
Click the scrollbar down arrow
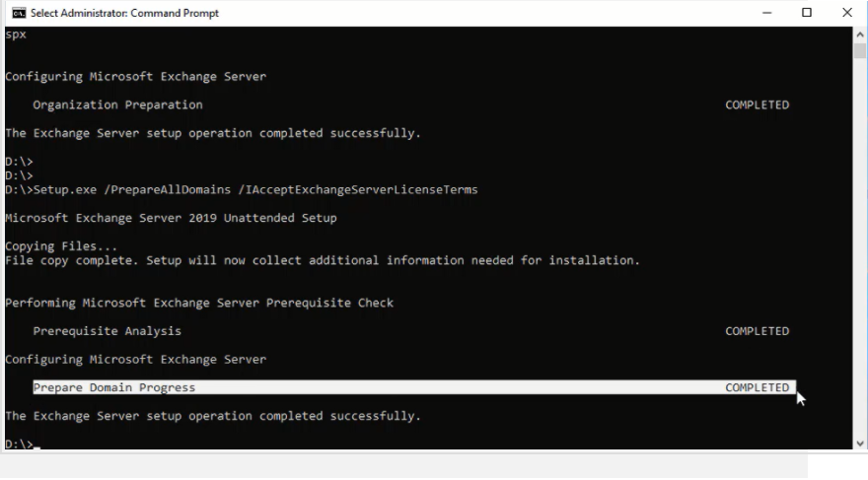(x=859, y=444)
